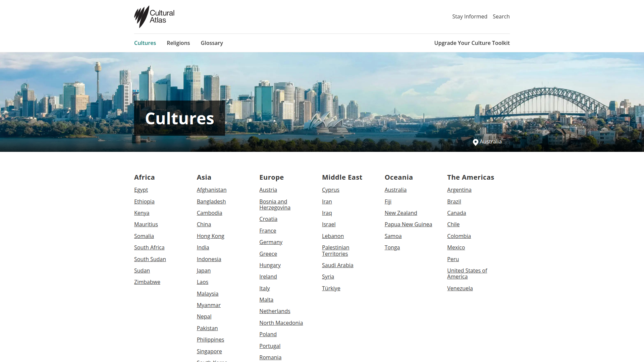
Task: Open the Stay Informed link
Action: (x=470, y=16)
